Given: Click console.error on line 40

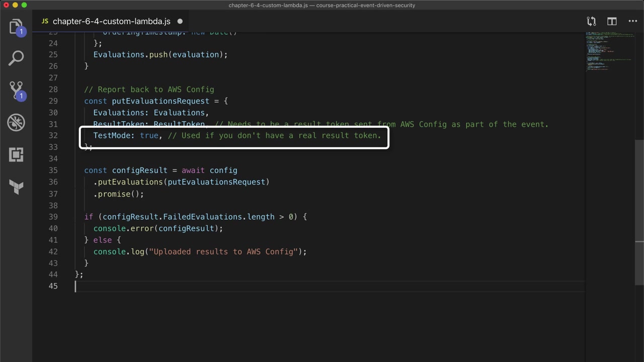Looking at the screenshot, I should pos(123,228).
